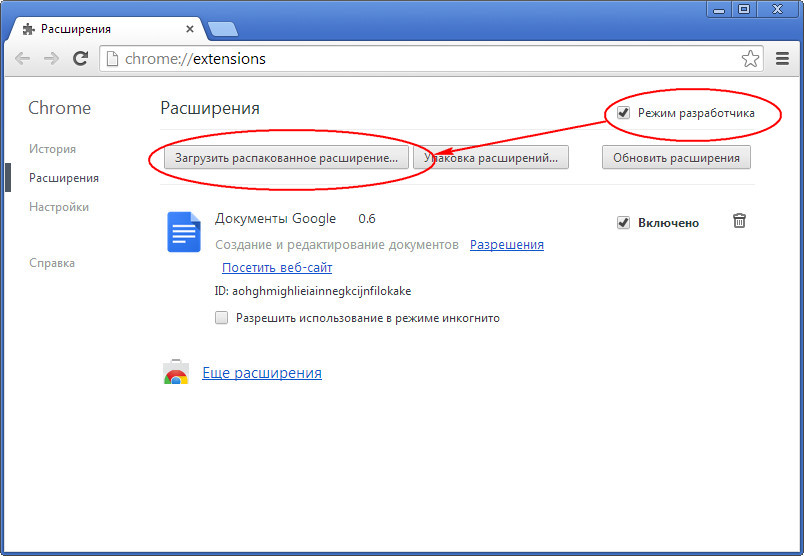This screenshot has width=804, height=556.
Task: Minimize the browser window
Action: pyautogui.click(x=719, y=9)
